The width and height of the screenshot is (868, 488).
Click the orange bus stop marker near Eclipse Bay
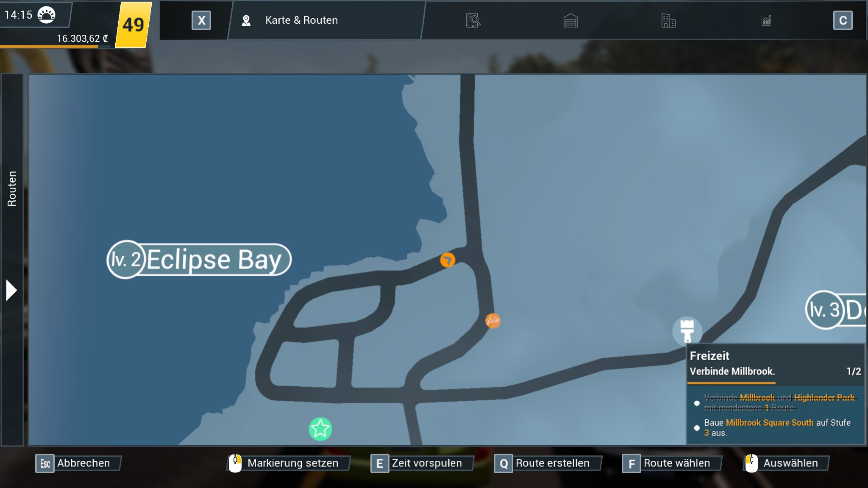click(x=448, y=260)
